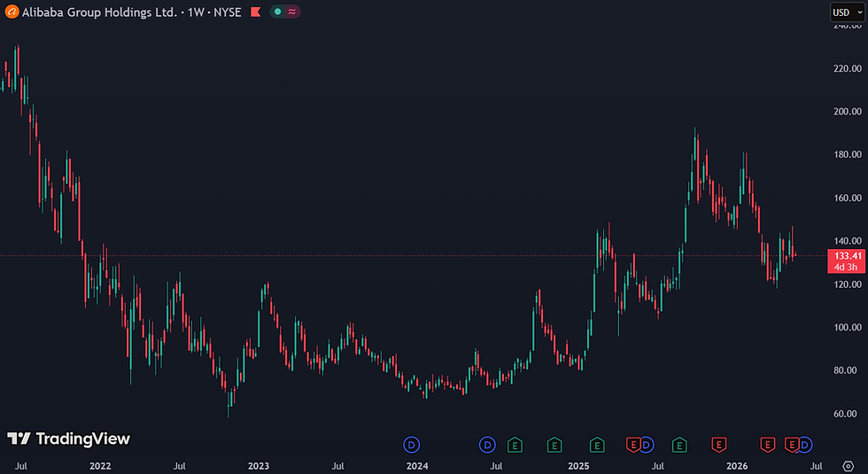Screen dimensions: 868x474
Task: Click the red E marker right of 2026
Action: pos(767,445)
